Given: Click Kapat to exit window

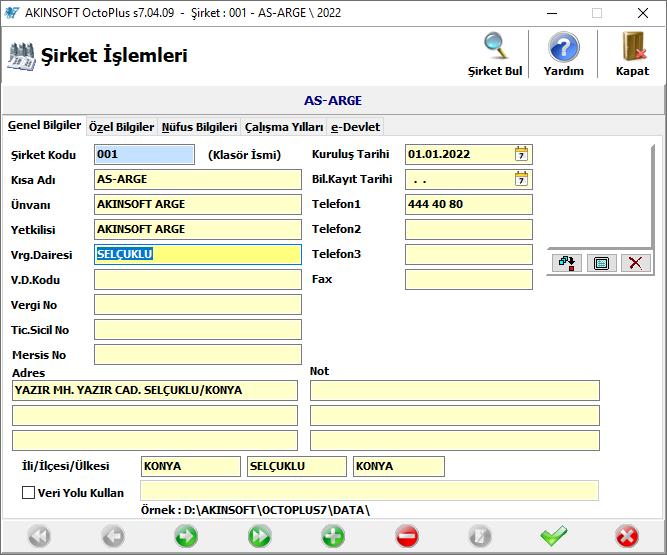Looking at the screenshot, I should [x=632, y=54].
